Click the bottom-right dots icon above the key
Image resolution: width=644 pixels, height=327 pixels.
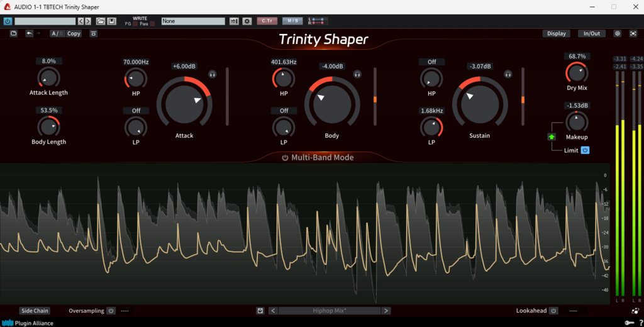(635, 311)
